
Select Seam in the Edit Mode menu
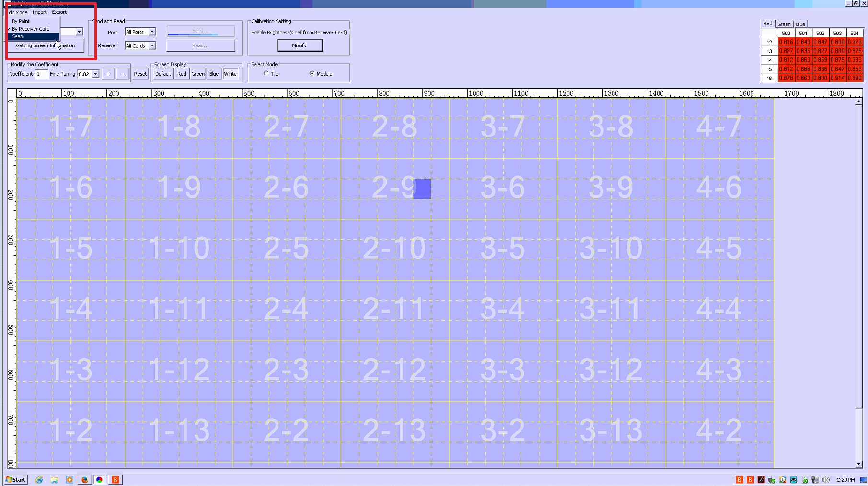pos(18,36)
